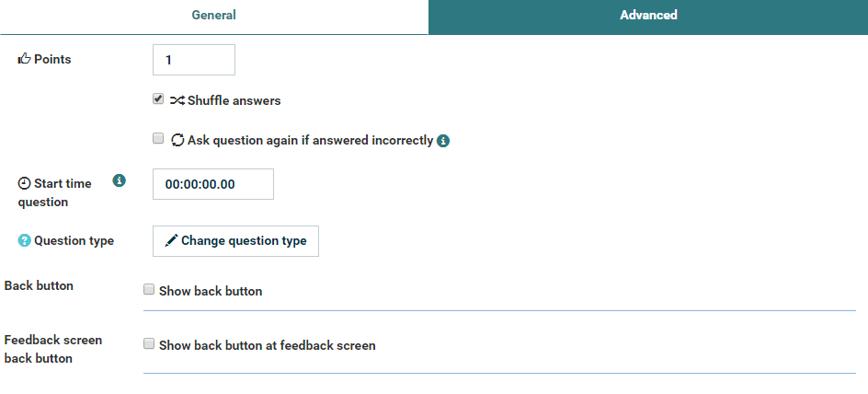Select the Advanced tab
The height and width of the screenshot is (394, 868).
click(x=648, y=17)
